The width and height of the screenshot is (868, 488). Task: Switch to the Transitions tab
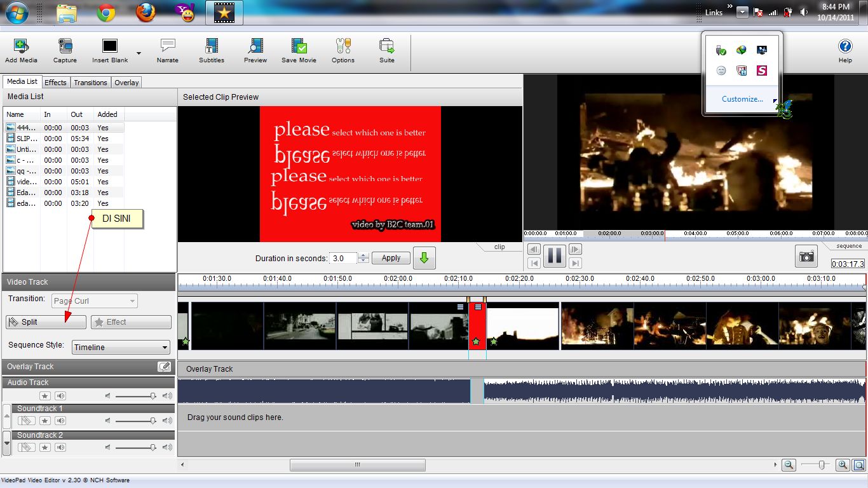[90, 82]
